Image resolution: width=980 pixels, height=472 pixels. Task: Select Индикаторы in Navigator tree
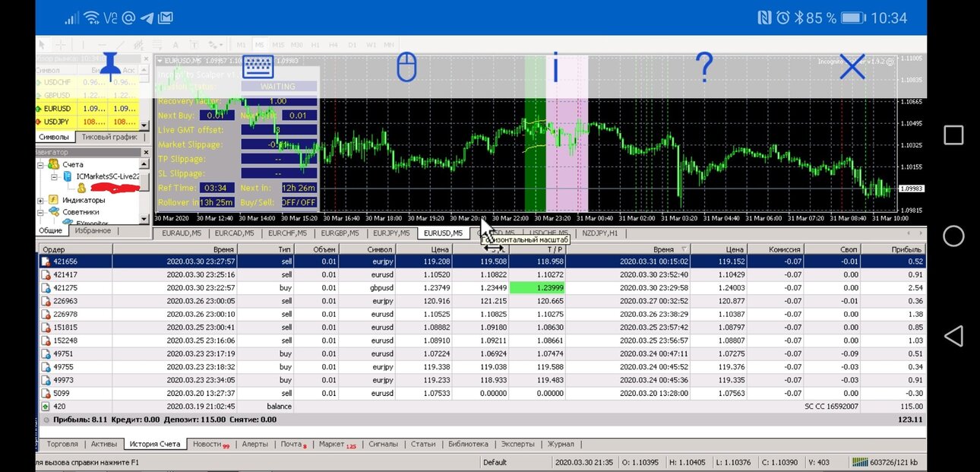pyautogui.click(x=84, y=201)
